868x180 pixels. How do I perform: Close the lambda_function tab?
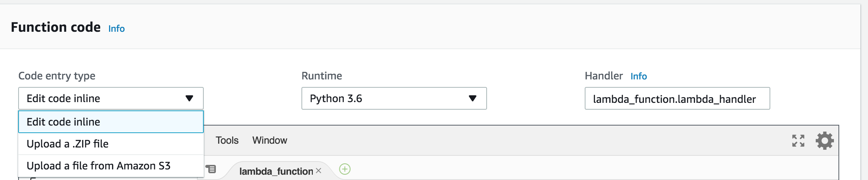click(318, 171)
